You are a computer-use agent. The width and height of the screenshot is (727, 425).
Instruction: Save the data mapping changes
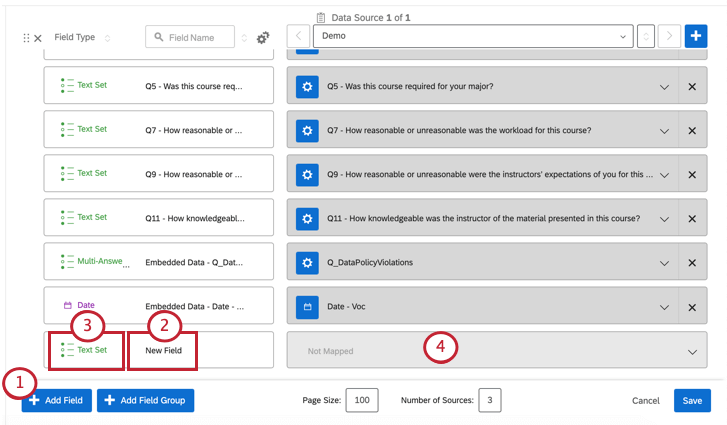coord(692,401)
